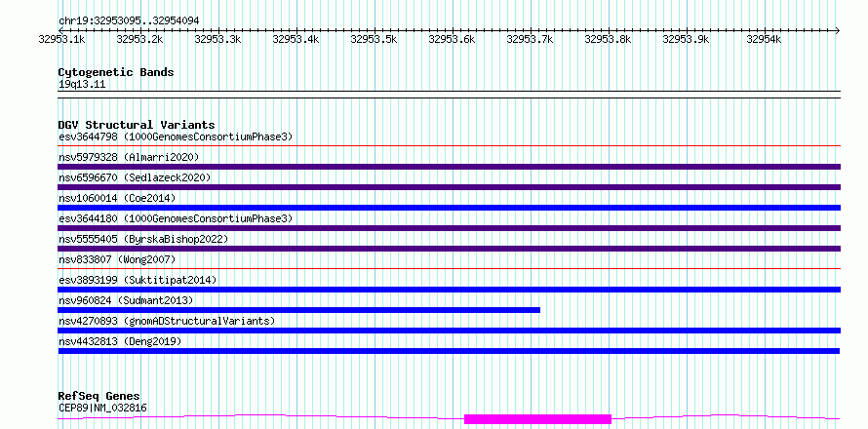The image size is (868, 429).
Task: Open variant esv3644180 (1000GenomesConsortiumPhase3) label
Action: pos(176,218)
